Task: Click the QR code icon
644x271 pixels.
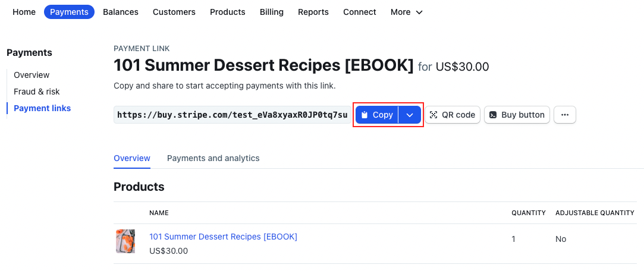Action: 433,115
